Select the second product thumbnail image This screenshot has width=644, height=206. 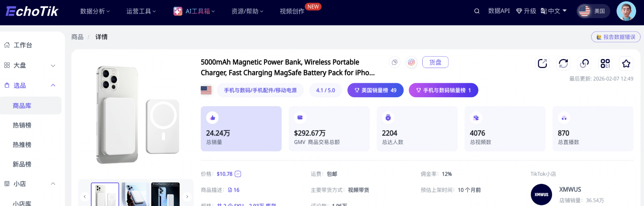pos(135,195)
